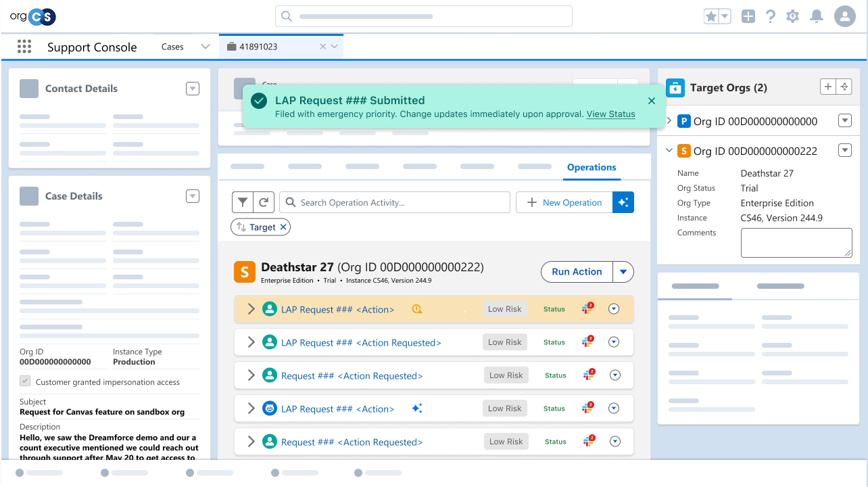
Task: Click the sparkle icon on the bot LAP Request row
Action: [x=417, y=409]
